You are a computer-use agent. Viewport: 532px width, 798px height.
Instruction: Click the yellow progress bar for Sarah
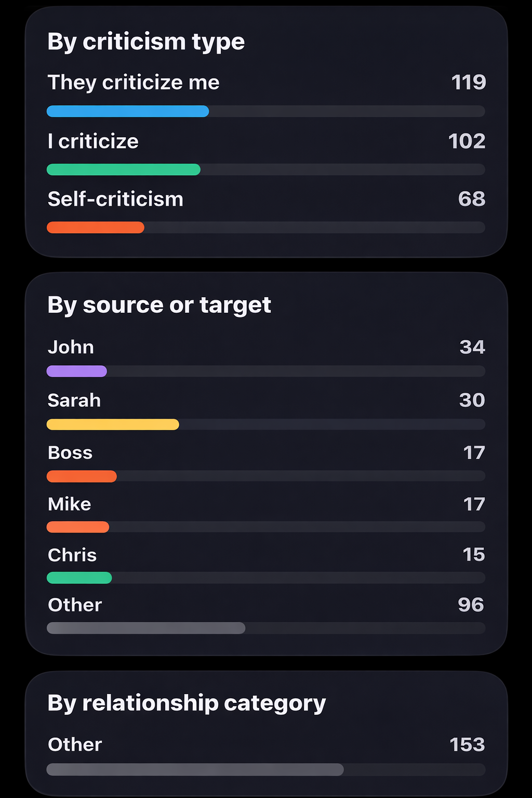coord(112,424)
